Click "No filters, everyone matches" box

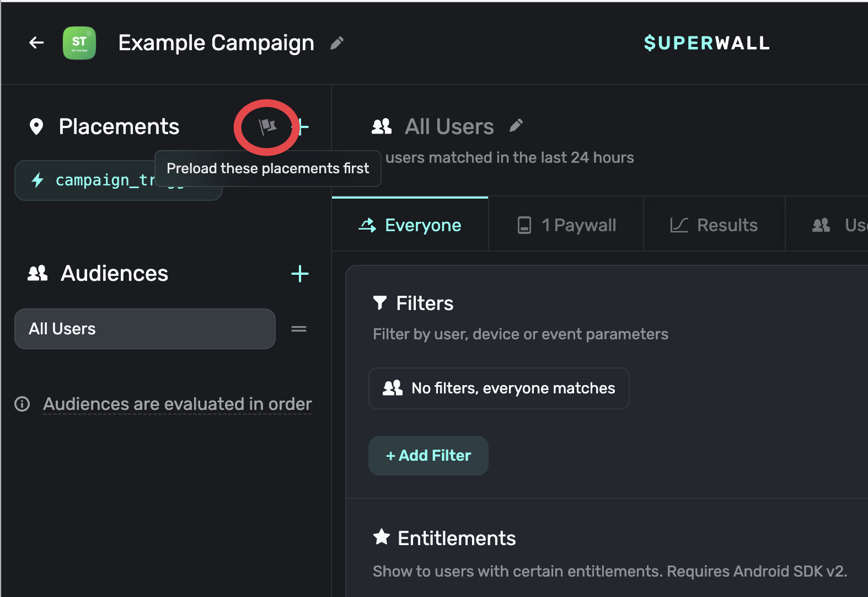(499, 388)
